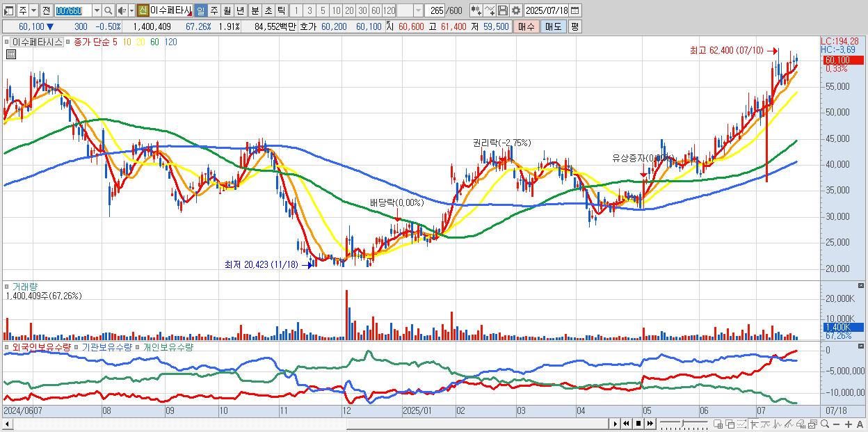Toggle the small square before 종가 단순 legend

69,42
